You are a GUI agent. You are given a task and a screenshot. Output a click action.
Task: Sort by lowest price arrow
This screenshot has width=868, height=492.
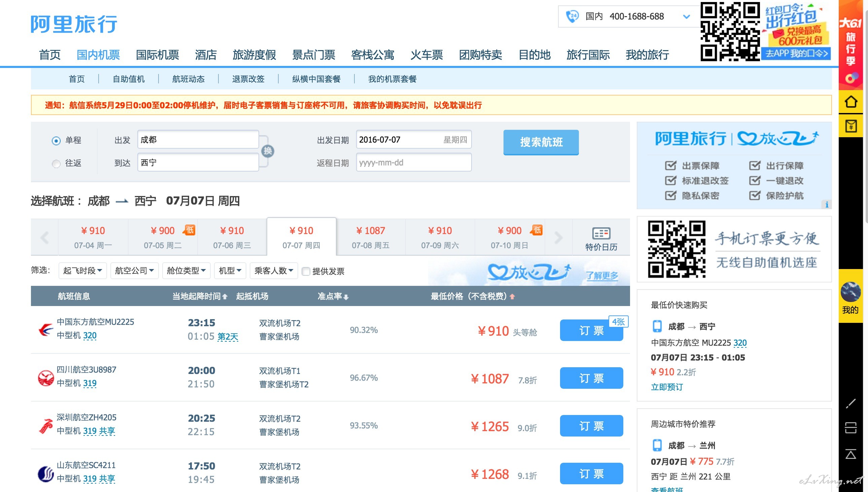coord(512,297)
